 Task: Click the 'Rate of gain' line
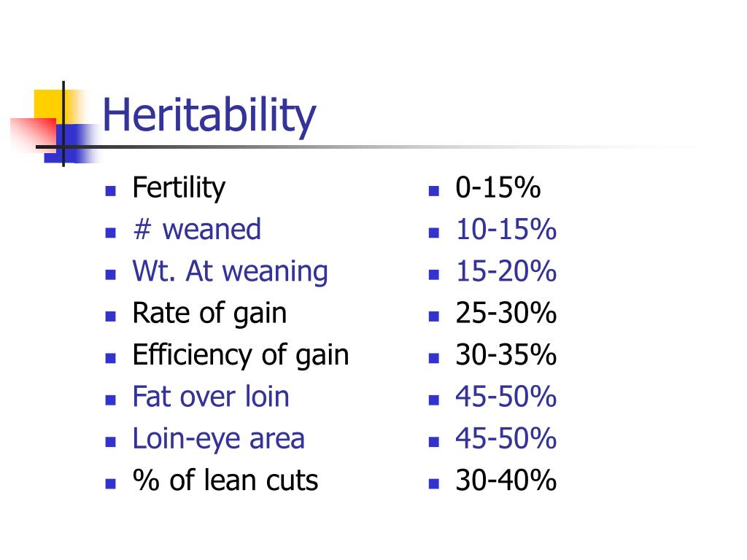point(209,314)
